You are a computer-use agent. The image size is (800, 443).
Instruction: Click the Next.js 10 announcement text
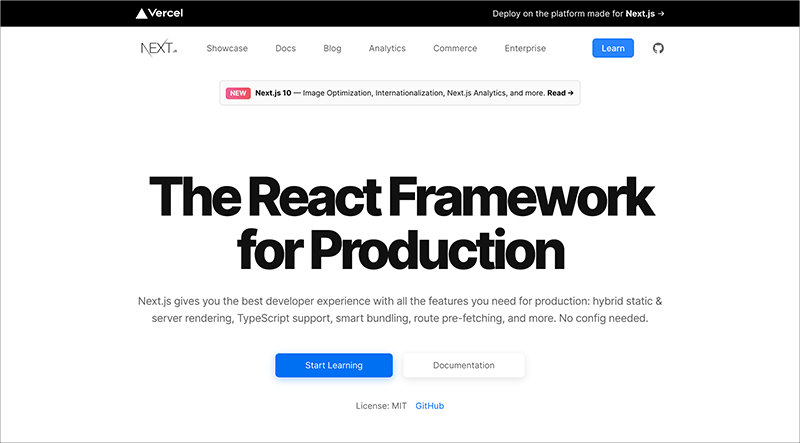pyautogui.click(x=400, y=93)
